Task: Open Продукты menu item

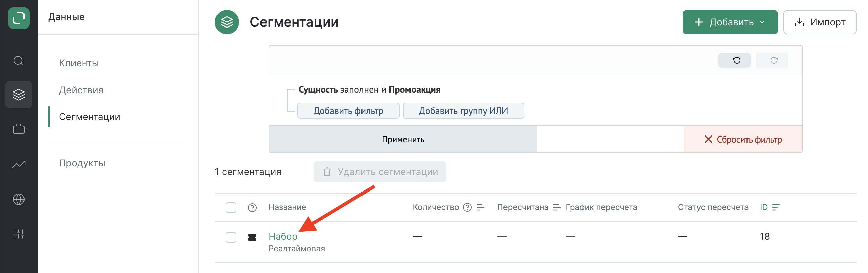Action: (x=82, y=163)
